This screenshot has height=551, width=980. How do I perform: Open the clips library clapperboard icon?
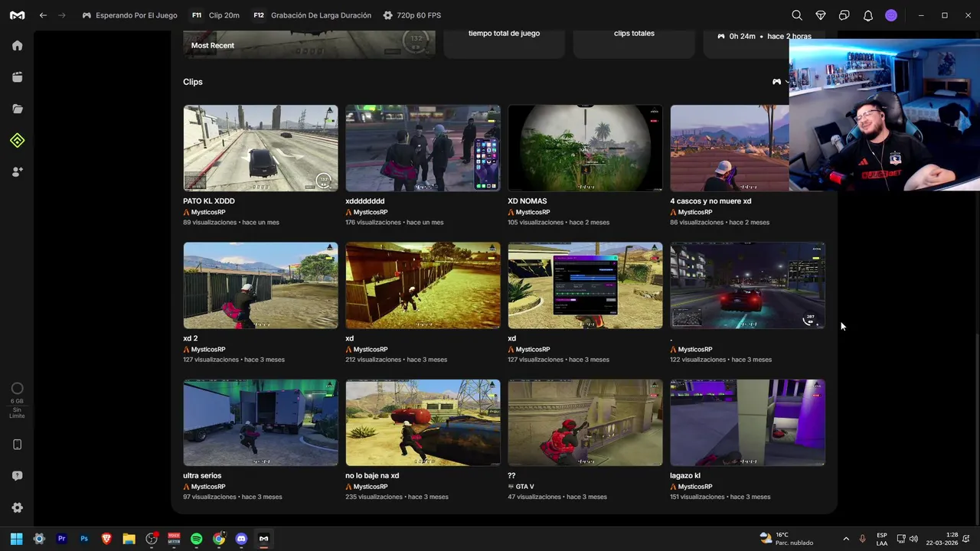[x=17, y=77]
